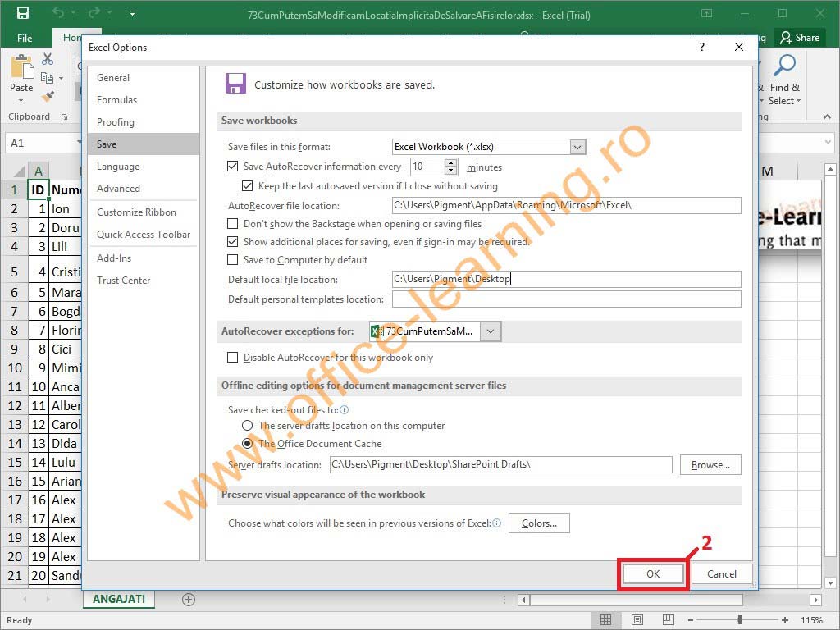The image size is (840, 630).
Task: Click the Paste clipboard icon
Action: [x=21, y=66]
